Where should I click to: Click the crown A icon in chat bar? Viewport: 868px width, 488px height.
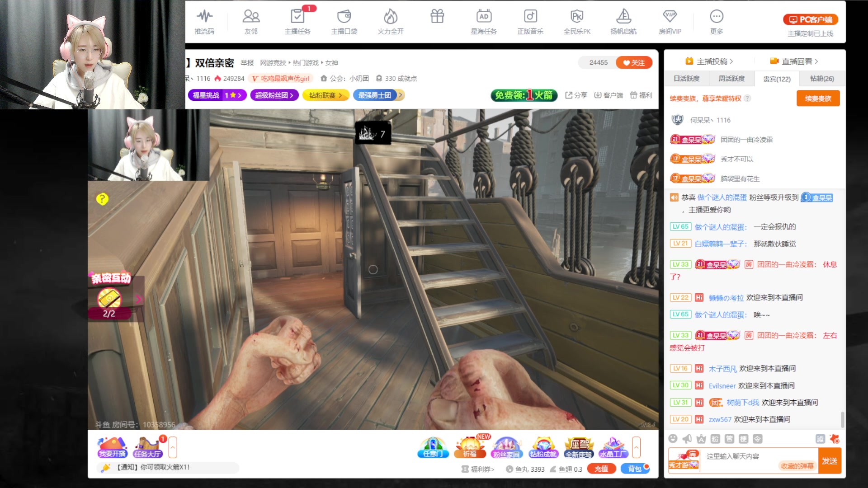point(701,439)
